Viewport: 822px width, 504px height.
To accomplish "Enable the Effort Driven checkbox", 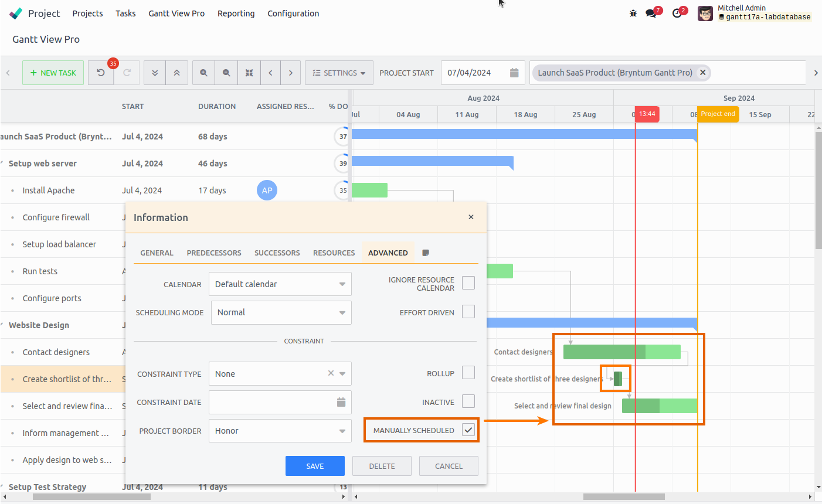I will (x=468, y=311).
